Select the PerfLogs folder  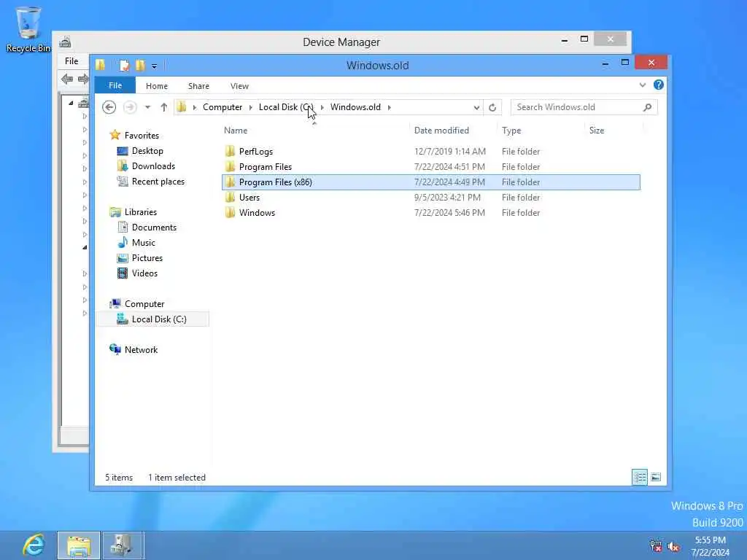coord(431,152)
